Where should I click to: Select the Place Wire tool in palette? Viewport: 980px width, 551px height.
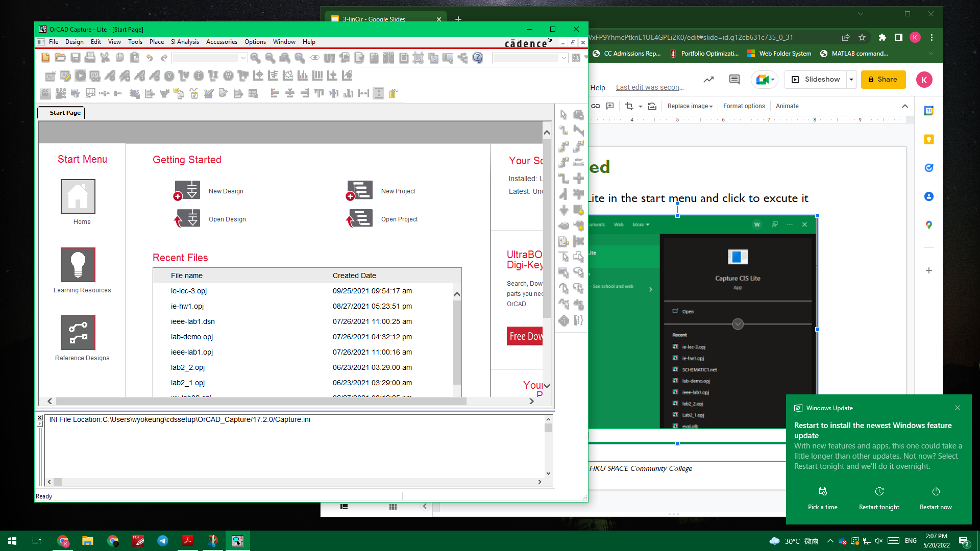click(x=563, y=131)
